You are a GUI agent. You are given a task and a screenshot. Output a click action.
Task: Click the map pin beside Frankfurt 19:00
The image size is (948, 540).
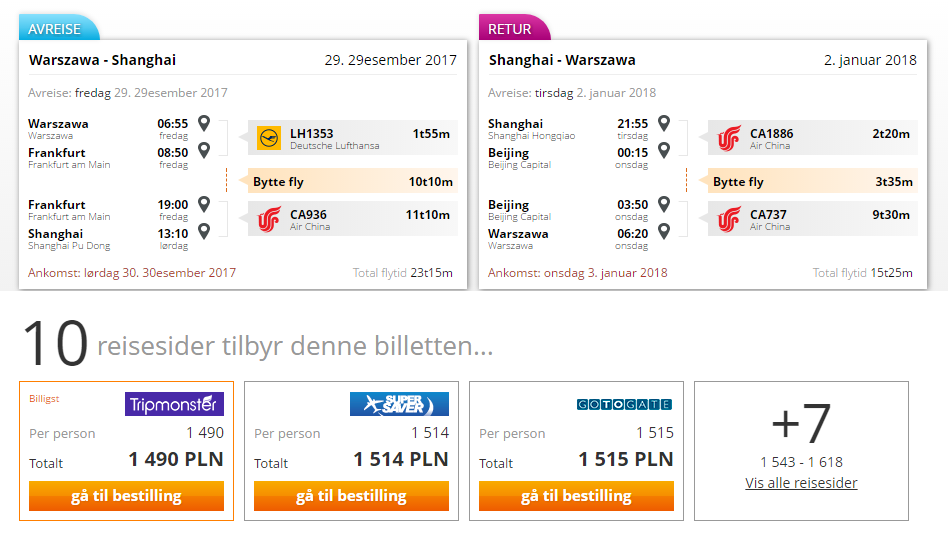click(x=204, y=204)
